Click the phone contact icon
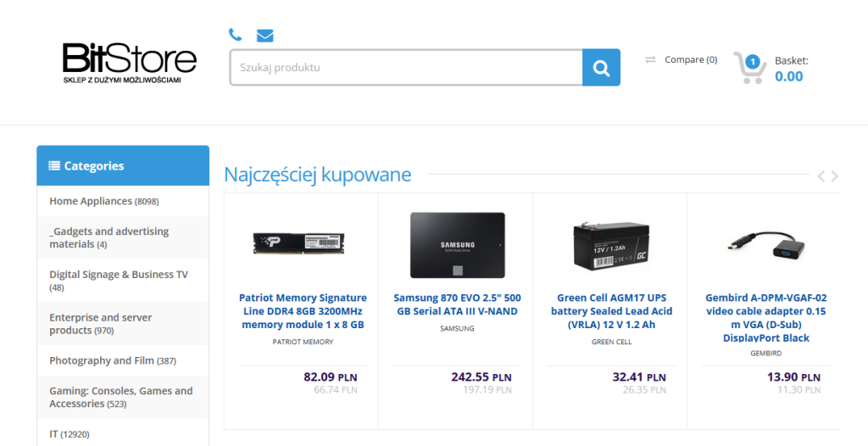 pos(236,35)
